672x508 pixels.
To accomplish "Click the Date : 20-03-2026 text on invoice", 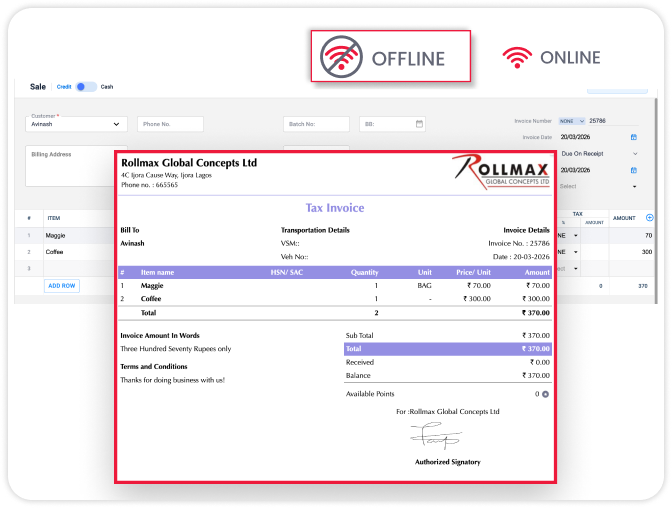I will point(521,256).
